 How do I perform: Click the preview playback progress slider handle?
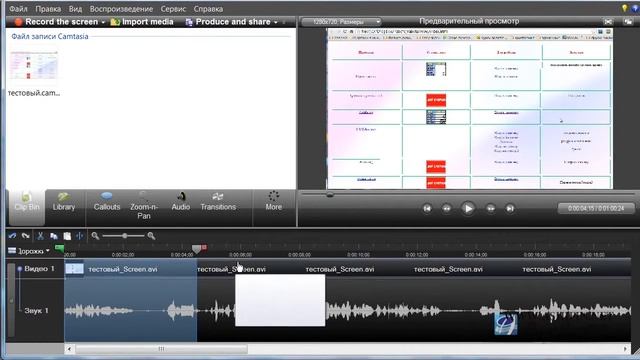click(x=330, y=195)
